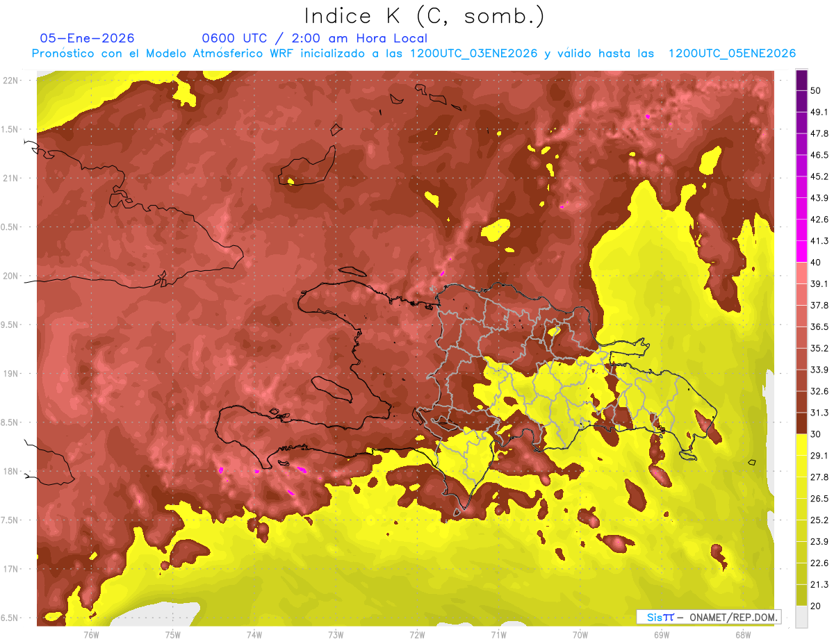Click the legend value "42.6"
This screenshot has height=644, width=834.
(x=819, y=220)
